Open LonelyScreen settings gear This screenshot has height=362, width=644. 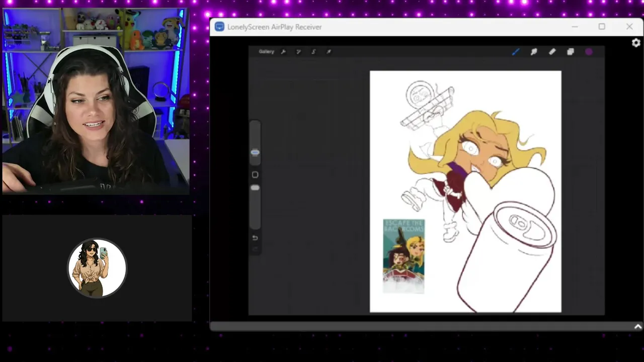tap(636, 43)
